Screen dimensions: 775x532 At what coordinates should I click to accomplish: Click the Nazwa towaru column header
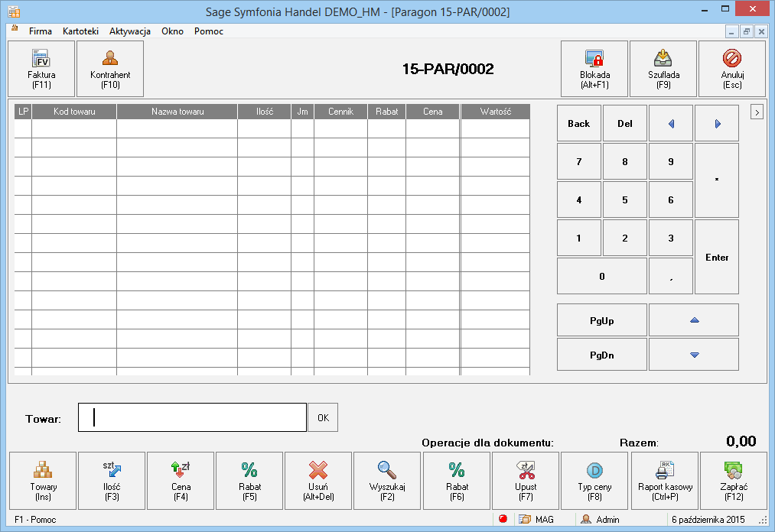[177, 112]
